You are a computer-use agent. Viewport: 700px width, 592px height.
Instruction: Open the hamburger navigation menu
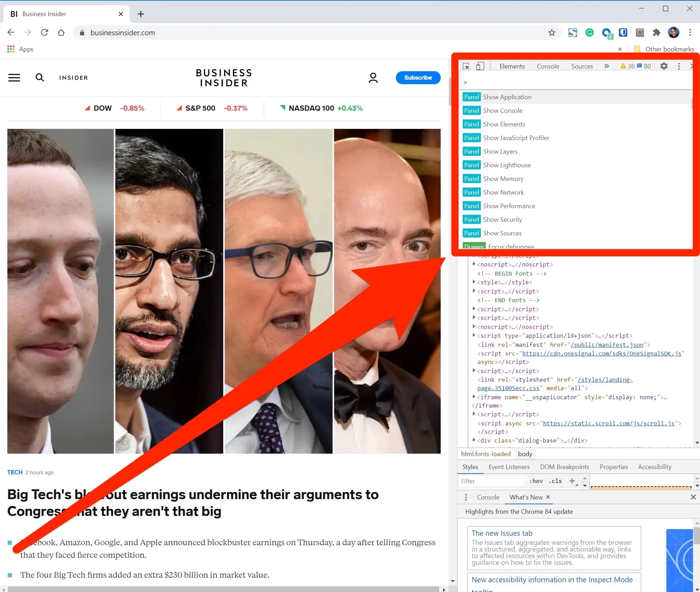click(14, 78)
